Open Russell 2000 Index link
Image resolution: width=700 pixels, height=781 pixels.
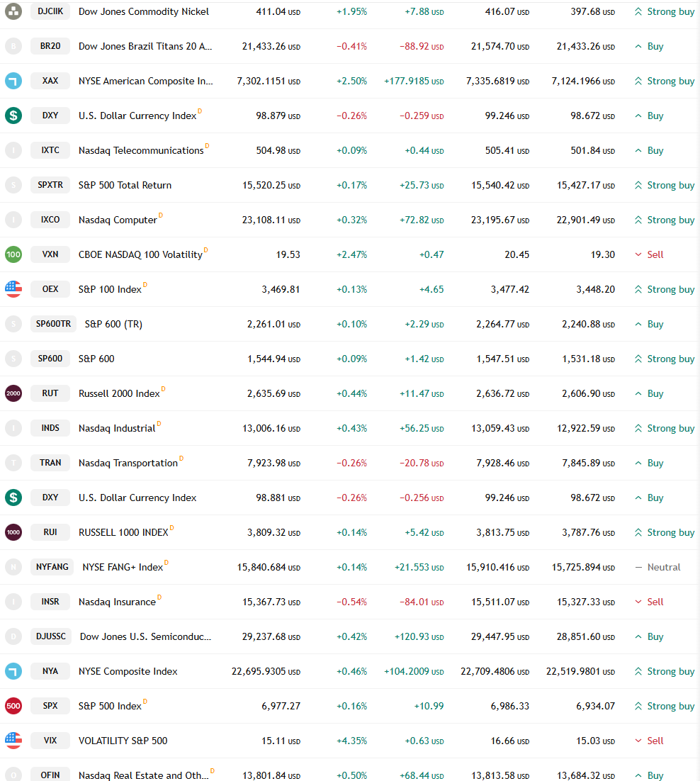[x=119, y=393]
